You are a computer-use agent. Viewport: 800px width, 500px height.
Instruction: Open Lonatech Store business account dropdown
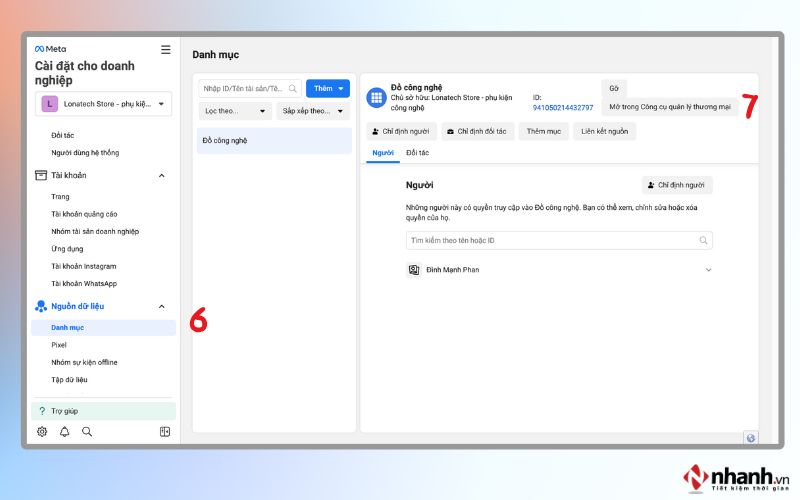(104, 104)
